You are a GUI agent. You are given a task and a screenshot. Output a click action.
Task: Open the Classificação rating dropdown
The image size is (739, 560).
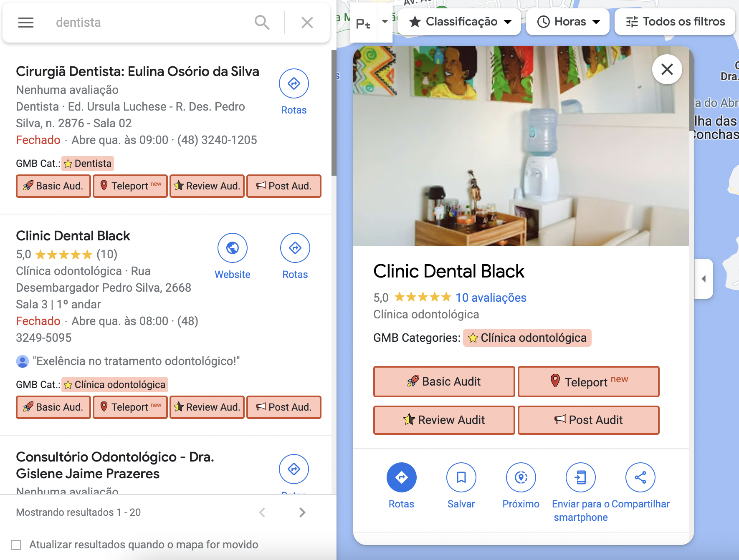click(458, 21)
